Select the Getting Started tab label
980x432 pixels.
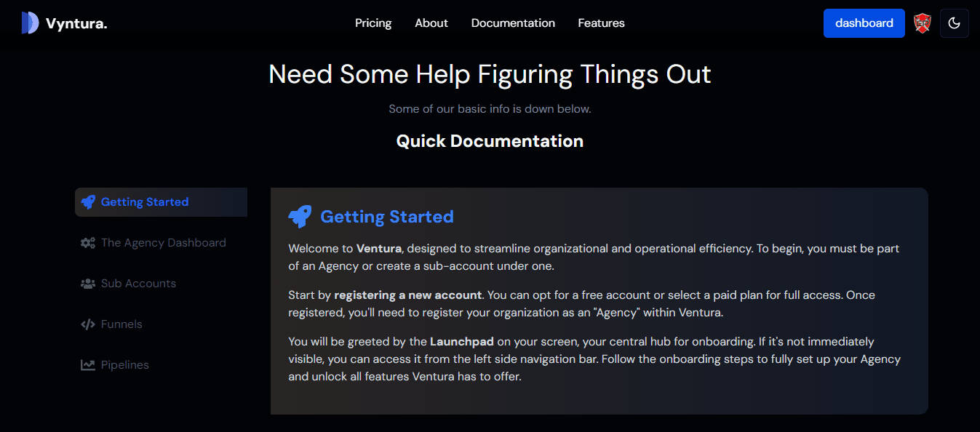point(145,202)
